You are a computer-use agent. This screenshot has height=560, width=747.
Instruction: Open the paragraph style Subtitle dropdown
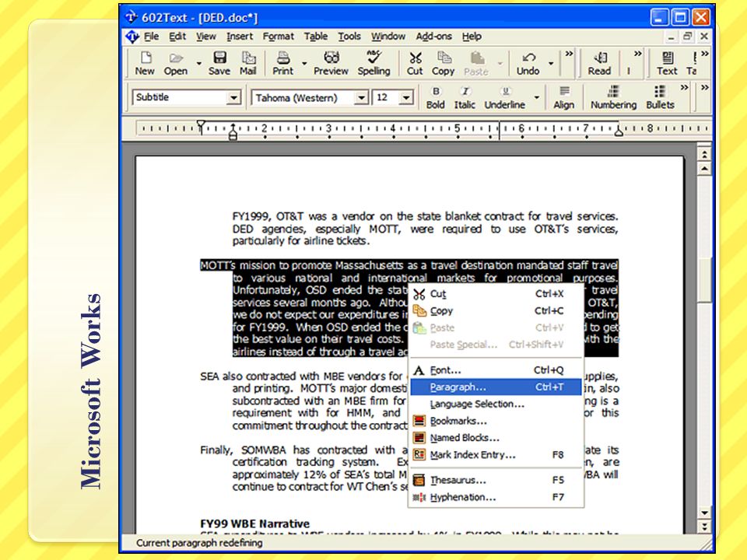point(233,98)
